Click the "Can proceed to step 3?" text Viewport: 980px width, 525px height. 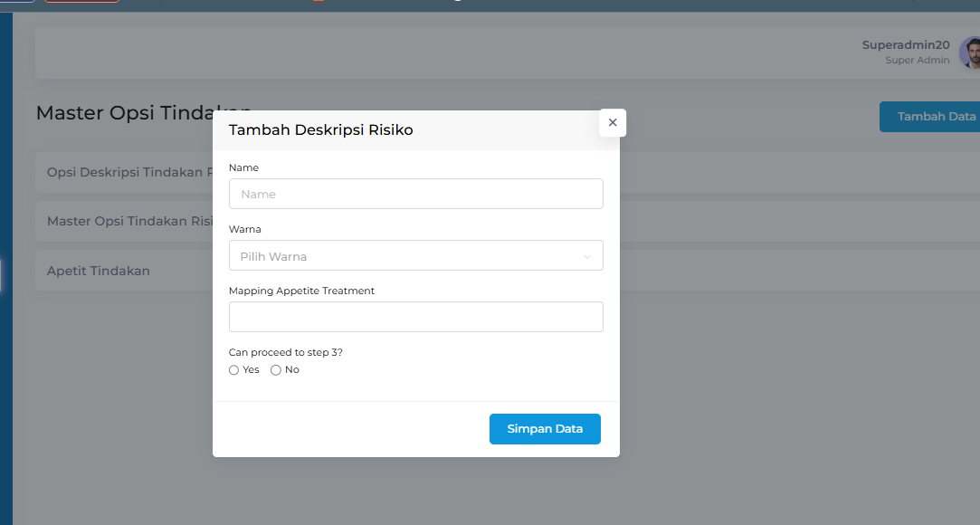click(x=285, y=352)
